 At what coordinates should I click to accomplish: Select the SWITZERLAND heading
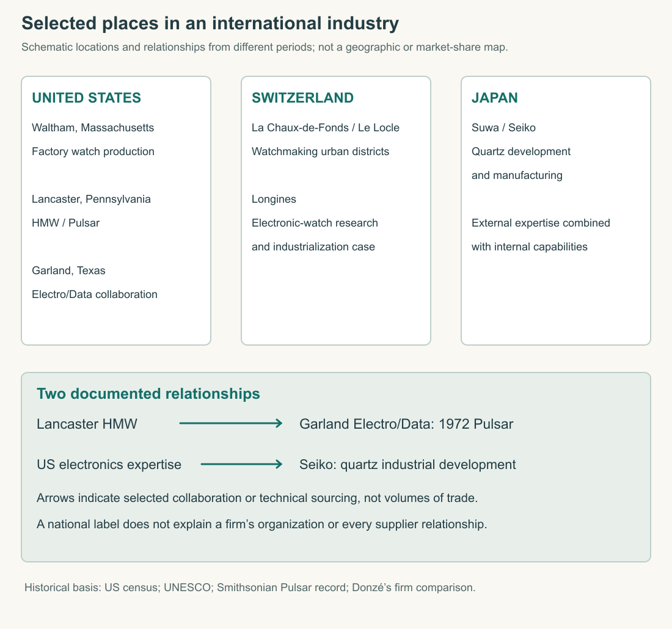tap(302, 98)
